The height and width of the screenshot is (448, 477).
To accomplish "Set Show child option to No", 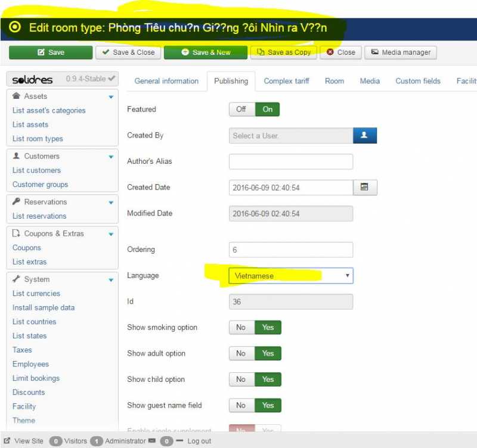I will pyautogui.click(x=241, y=379).
